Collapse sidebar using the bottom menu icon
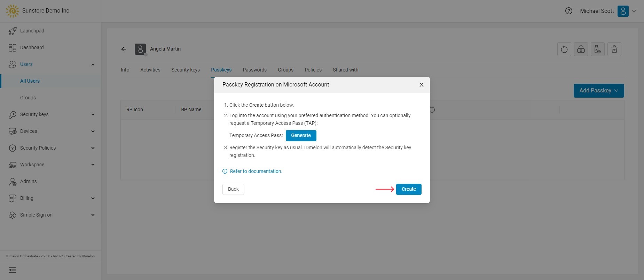644x280 pixels. [13, 270]
